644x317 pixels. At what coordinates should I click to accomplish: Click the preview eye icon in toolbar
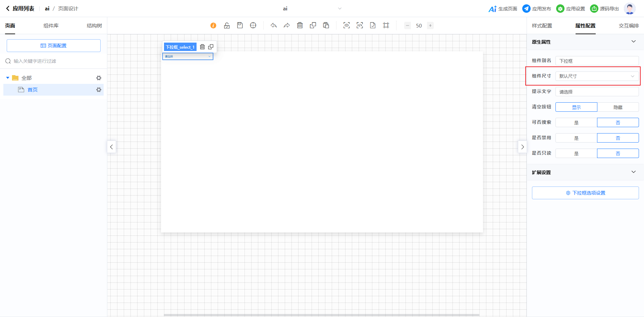(346, 25)
